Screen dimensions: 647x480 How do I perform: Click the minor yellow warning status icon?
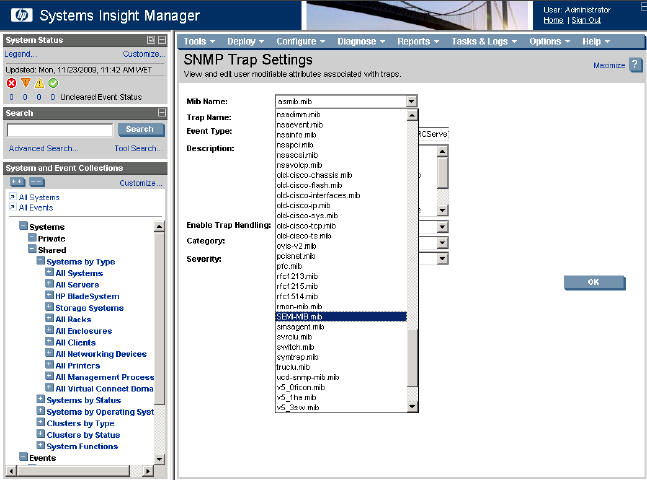pyautogui.click(x=39, y=83)
